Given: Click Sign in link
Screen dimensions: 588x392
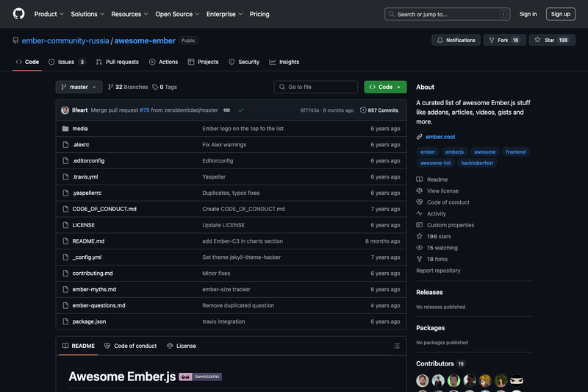Looking at the screenshot, I should 528,14.
